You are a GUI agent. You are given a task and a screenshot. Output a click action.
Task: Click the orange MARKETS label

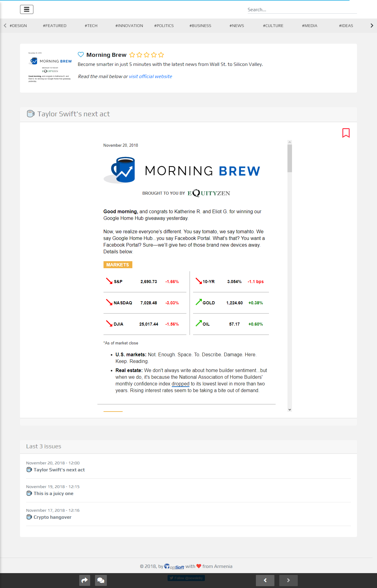pyautogui.click(x=118, y=265)
